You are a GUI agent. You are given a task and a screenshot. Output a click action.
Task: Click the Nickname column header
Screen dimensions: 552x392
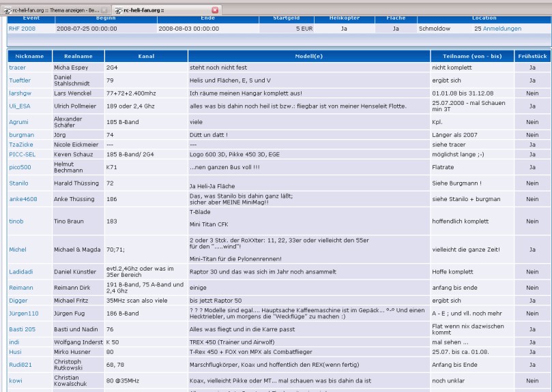29,56
